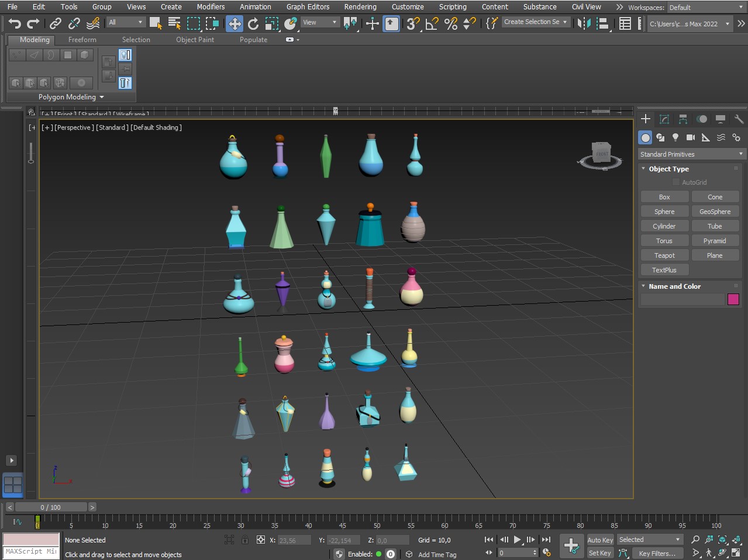Switch to the Freeform ribbon tab
The image size is (748, 560).
pos(82,40)
